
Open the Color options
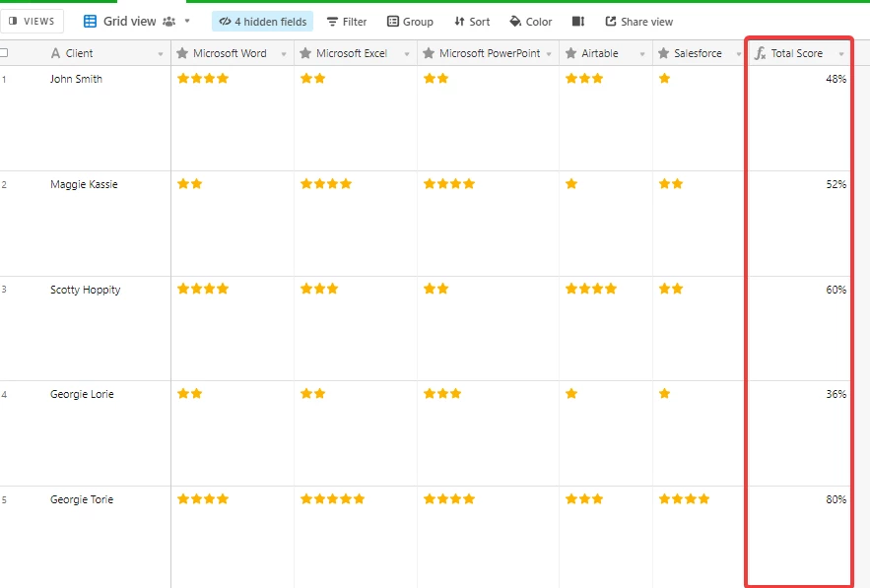pyautogui.click(x=531, y=22)
